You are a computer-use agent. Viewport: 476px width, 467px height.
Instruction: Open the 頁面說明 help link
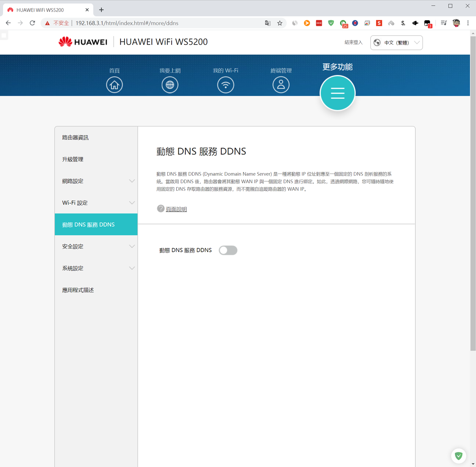(x=176, y=209)
